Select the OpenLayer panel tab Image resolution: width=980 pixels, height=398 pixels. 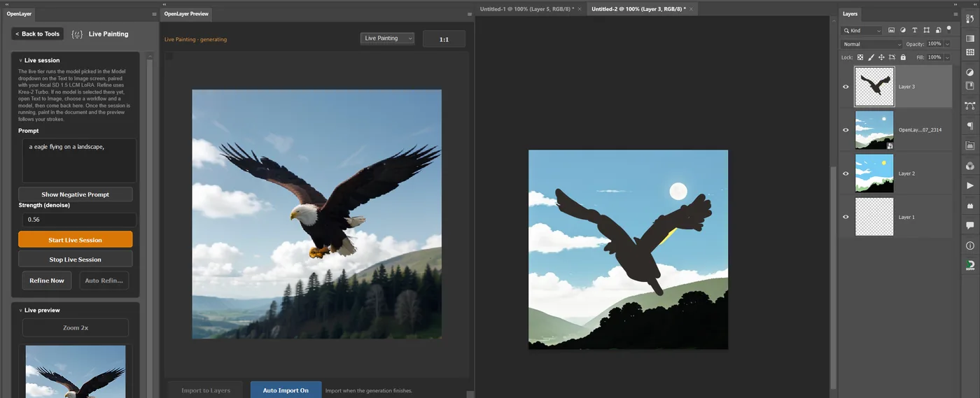click(x=20, y=14)
